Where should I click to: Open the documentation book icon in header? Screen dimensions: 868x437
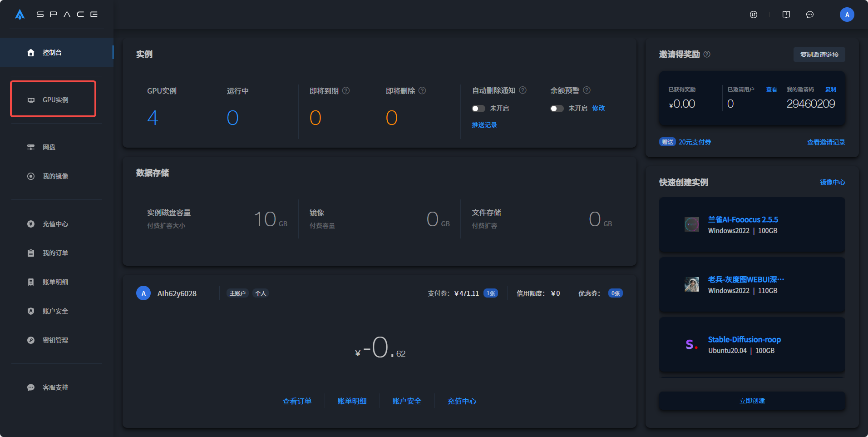[x=786, y=15]
